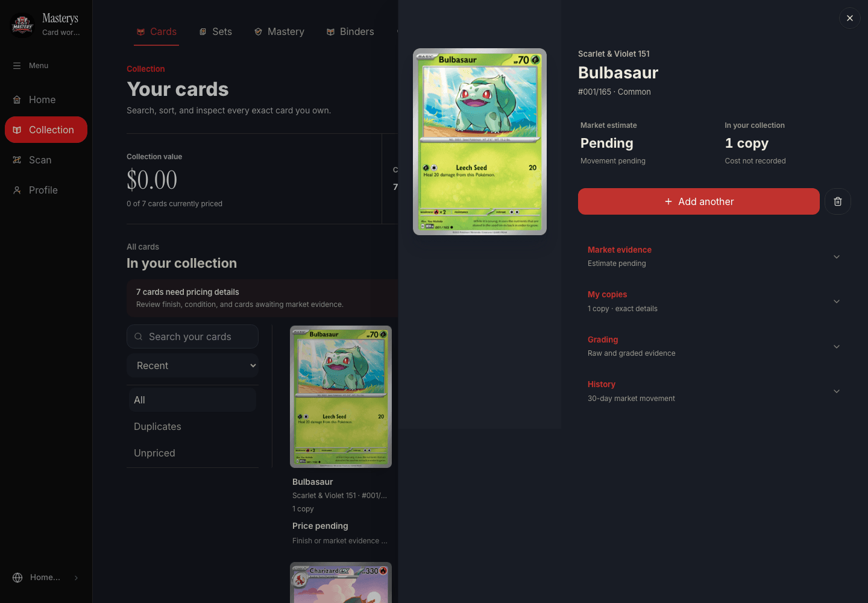Viewport: 868px width, 603px height.
Task: Click the globe icon at bottom left
Action: point(17,577)
